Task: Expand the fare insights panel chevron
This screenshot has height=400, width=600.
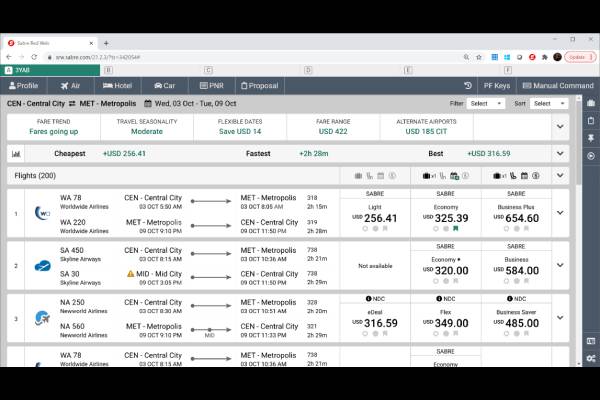Action: point(560,127)
